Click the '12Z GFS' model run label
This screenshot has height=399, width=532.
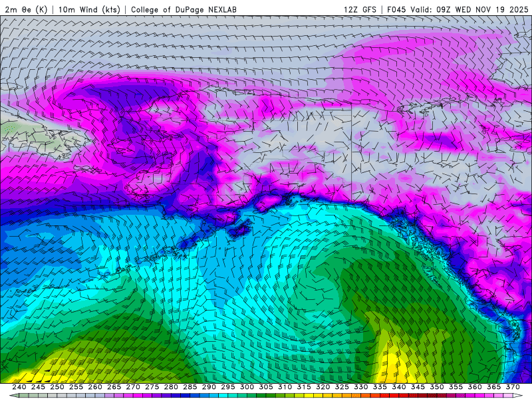tap(360, 9)
